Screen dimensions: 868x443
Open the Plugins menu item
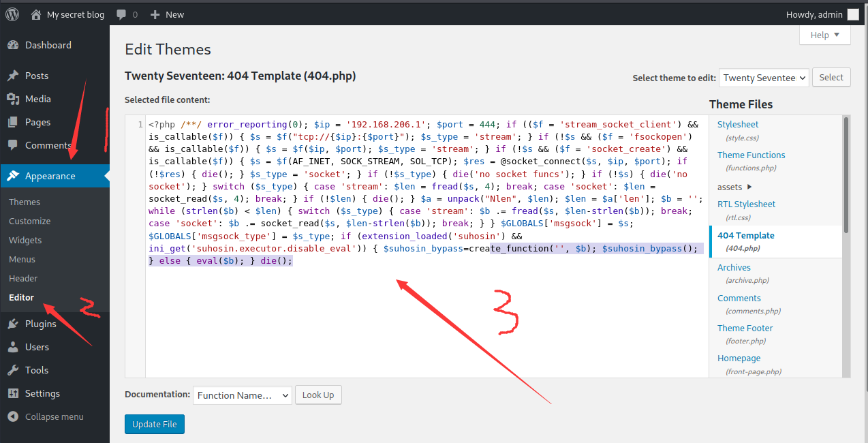pyautogui.click(x=55, y=324)
